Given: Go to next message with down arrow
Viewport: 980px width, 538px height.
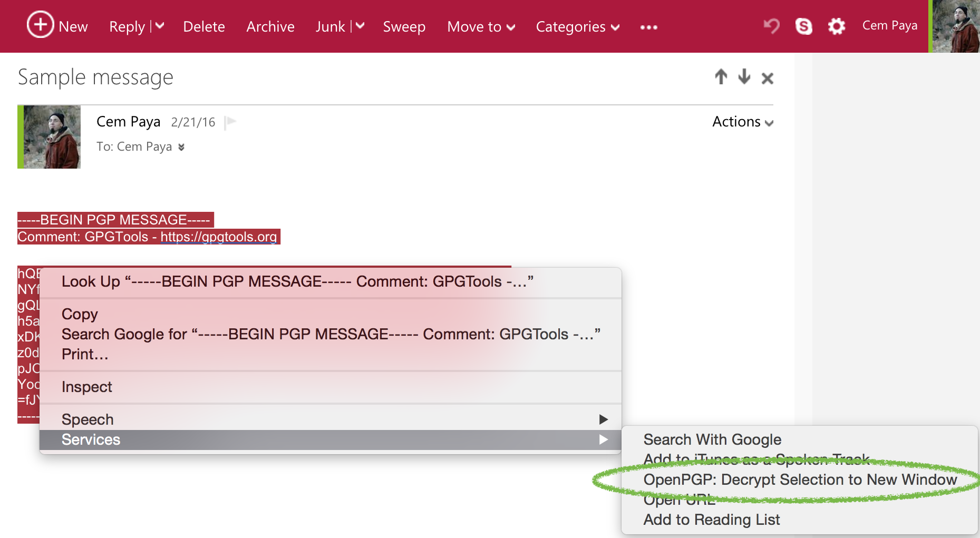Looking at the screenshot, I should 744,77.
